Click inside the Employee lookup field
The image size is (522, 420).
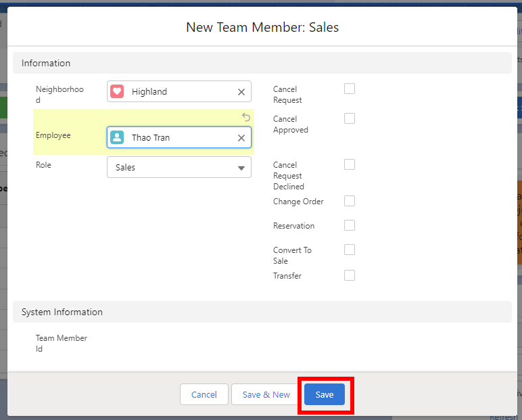[179, 137]
